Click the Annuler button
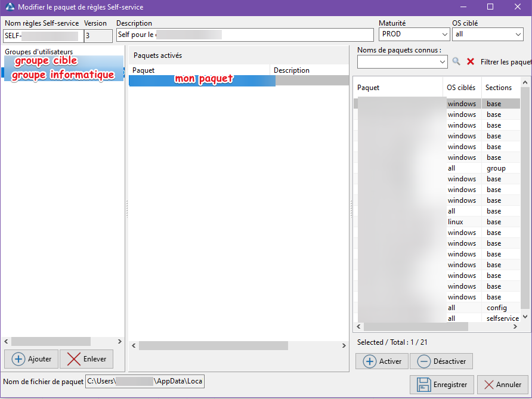Viewport: 532px width, 399px height. coord(503,384)
